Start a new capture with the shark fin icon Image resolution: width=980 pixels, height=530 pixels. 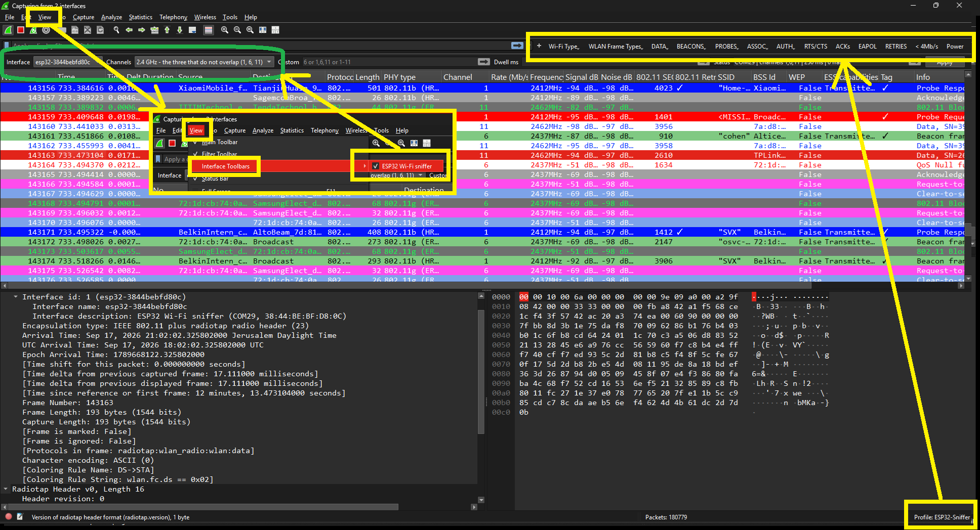coord(9,30)
